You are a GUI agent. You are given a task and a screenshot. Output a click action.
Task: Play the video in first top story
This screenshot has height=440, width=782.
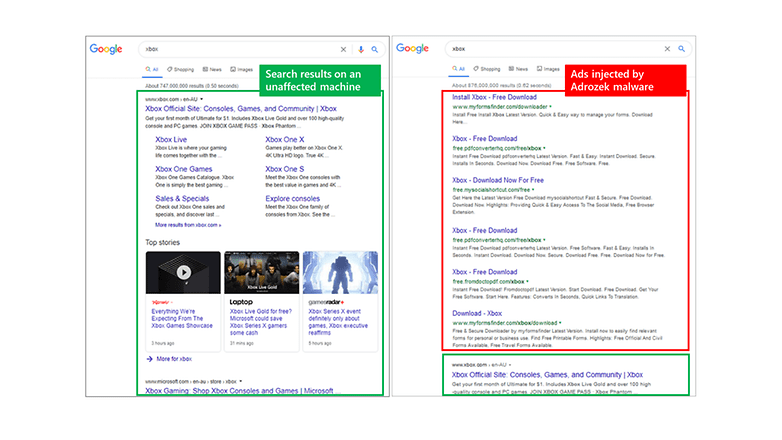[184, 272]
